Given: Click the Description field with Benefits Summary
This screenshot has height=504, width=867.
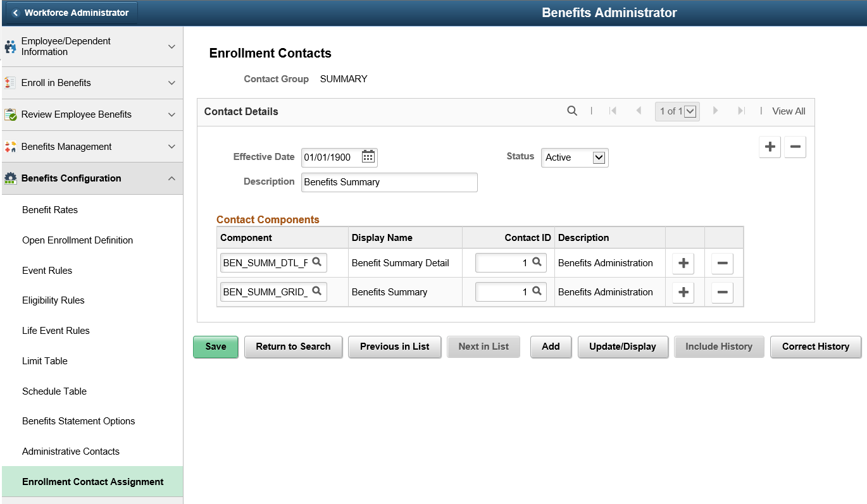Looking at the screenshot, I should [389, 182].
